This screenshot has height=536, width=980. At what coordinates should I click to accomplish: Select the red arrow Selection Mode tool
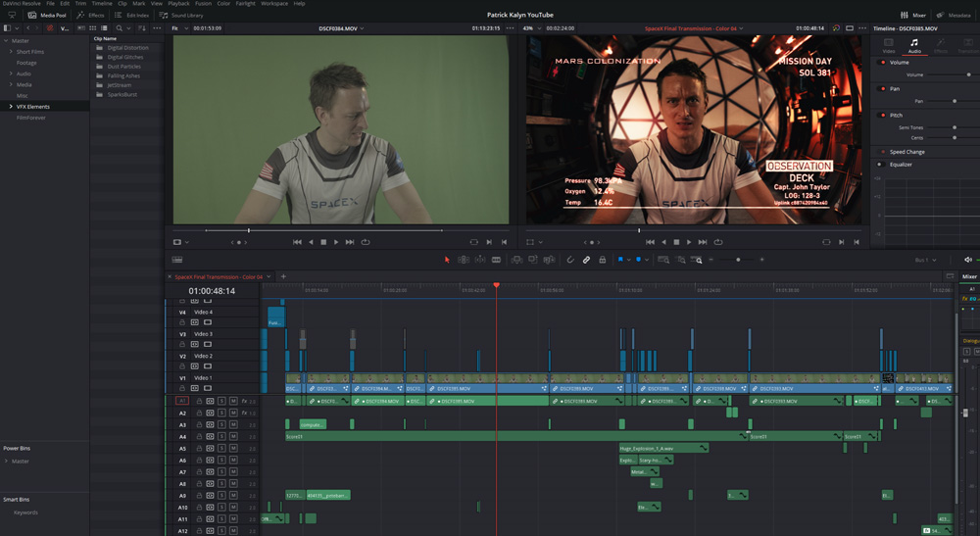(447, 260)
